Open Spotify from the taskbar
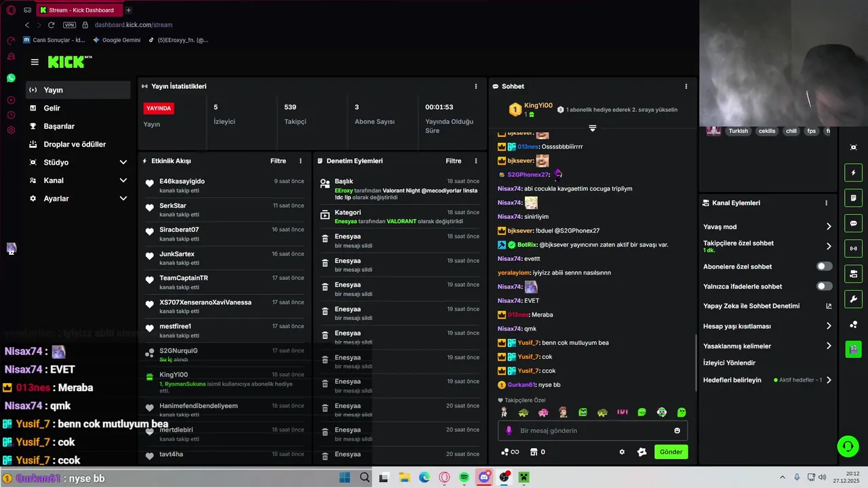This screenshot has height=488, width=868. [465, 478]
